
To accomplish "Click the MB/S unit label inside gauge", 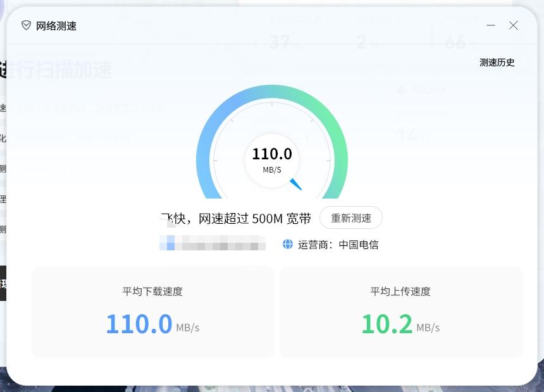I will coord(272,170).
